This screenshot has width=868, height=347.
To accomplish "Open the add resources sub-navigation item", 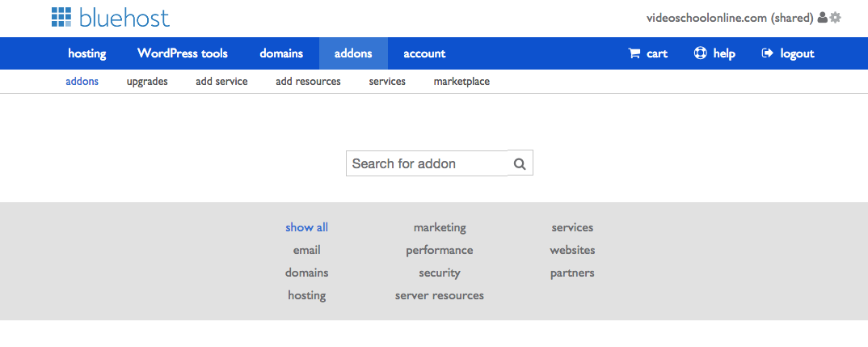I will click(x=309, y=82).
